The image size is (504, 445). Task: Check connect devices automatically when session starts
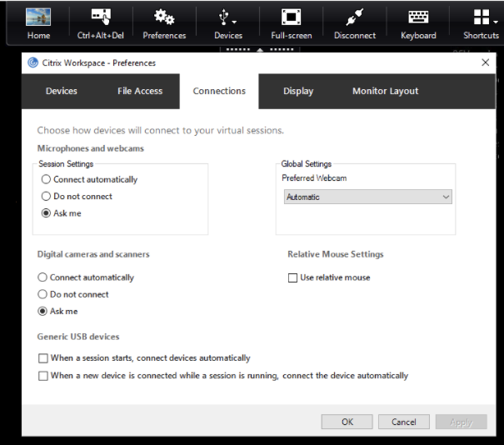click(43, 358)
